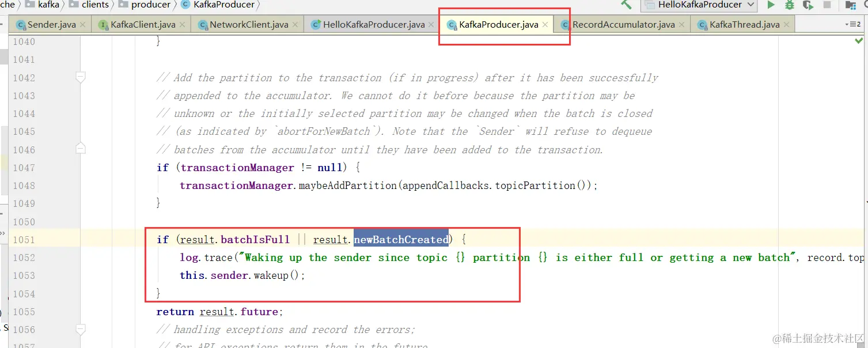
Task: Click the KafkaProducer class breadcrumb
Action: pyautogui.click(x=217, y=5)
